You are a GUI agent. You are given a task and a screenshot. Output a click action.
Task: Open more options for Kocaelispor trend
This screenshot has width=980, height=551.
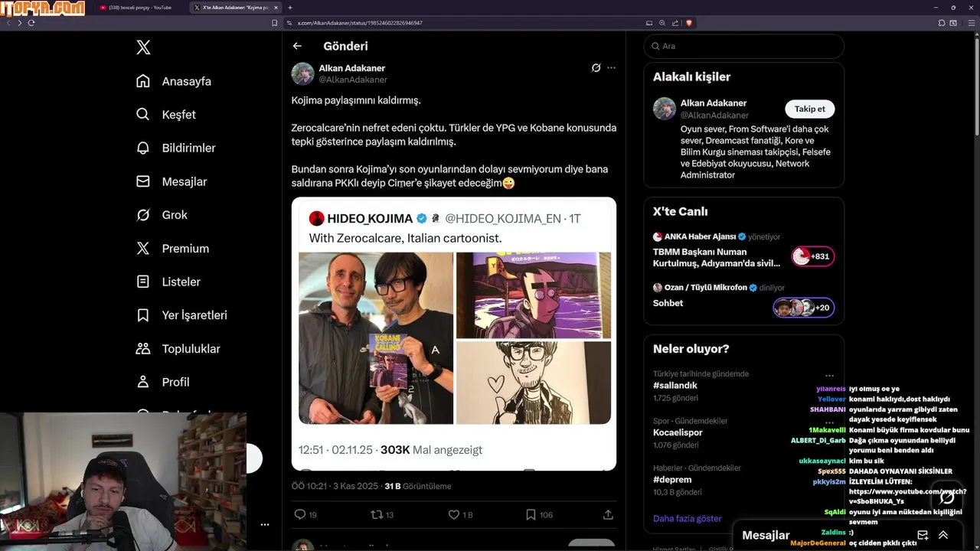pos(829,422)
